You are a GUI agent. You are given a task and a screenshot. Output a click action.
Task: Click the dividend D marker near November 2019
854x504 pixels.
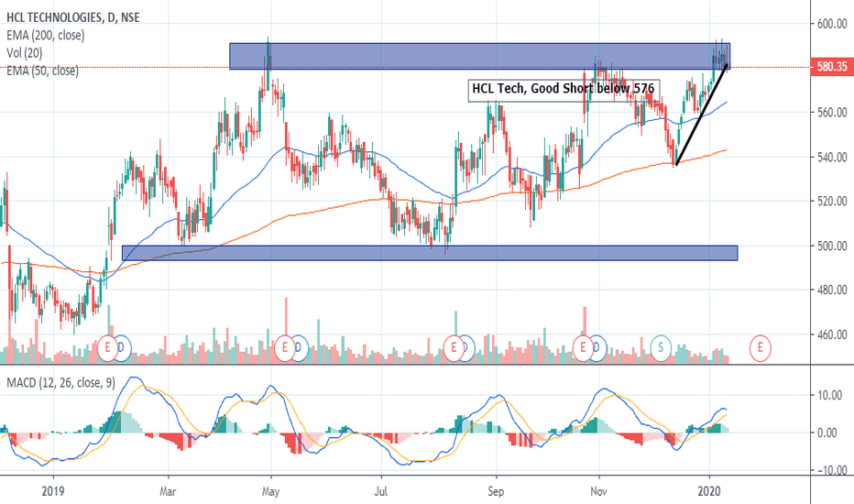click(x=597, y=348)
